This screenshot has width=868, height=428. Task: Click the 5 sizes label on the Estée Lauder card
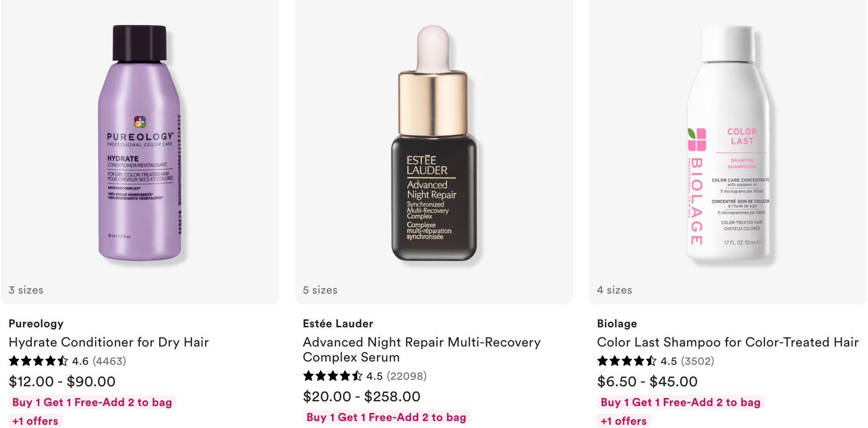[320, 290]
